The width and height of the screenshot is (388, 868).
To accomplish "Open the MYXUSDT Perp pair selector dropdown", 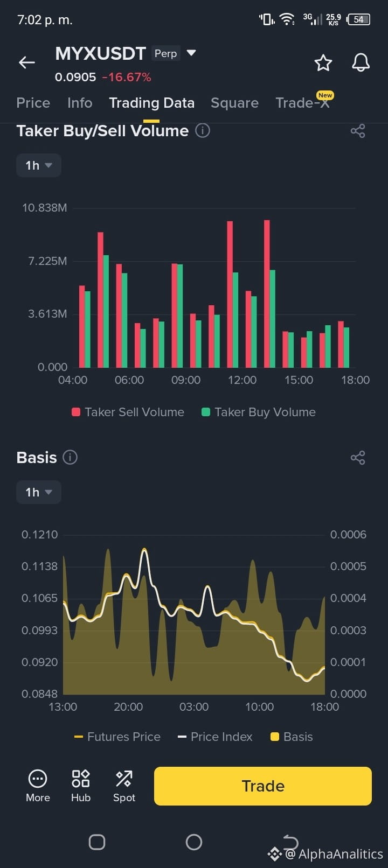I will (191, 53).
